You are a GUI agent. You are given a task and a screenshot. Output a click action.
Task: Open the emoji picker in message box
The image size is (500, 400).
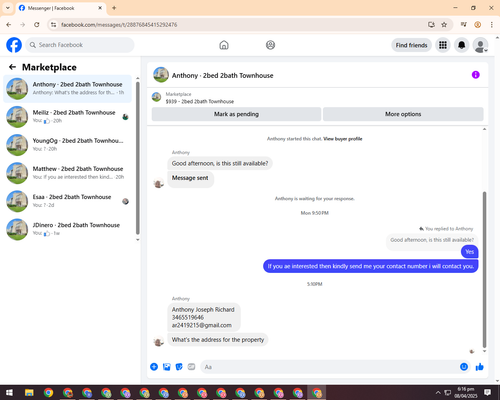tap(464, 367)
